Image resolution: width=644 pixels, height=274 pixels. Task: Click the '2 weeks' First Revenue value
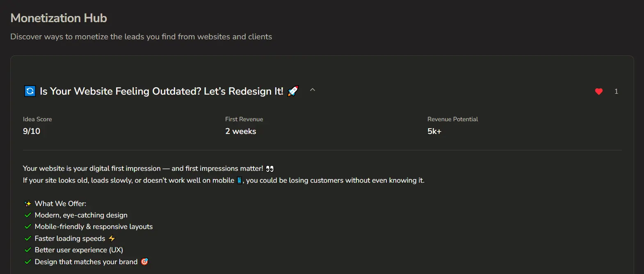click(x=240, y=131)
